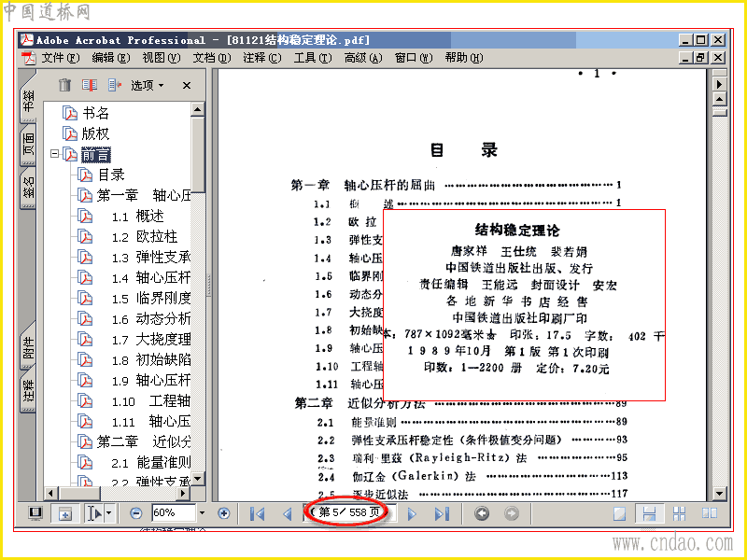Jump to last page arrow
747x560 pixels.
pyautogui.click(x=442, y=514)
